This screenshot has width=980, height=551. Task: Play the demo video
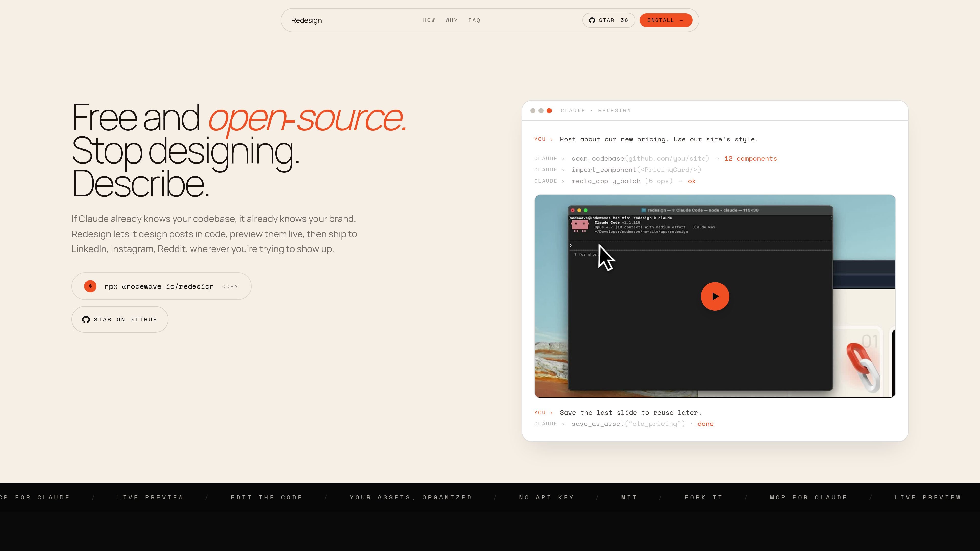pyautogui.click(x=715, y=296)
